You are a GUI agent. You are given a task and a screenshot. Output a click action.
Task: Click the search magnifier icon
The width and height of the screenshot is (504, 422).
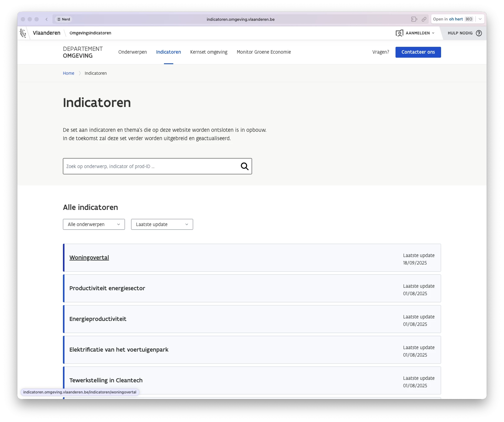point(245,167)
